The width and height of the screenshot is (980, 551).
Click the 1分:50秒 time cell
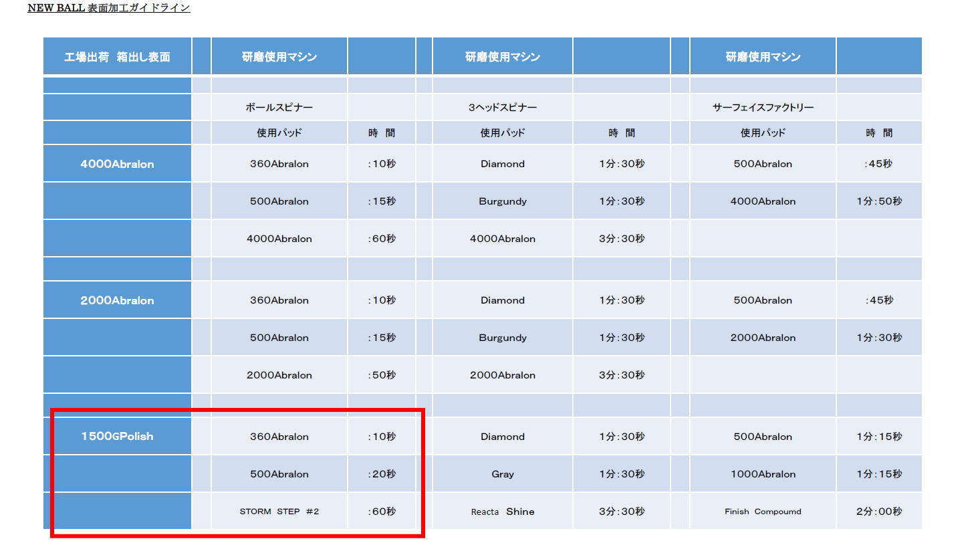click(x=879, y=201)
